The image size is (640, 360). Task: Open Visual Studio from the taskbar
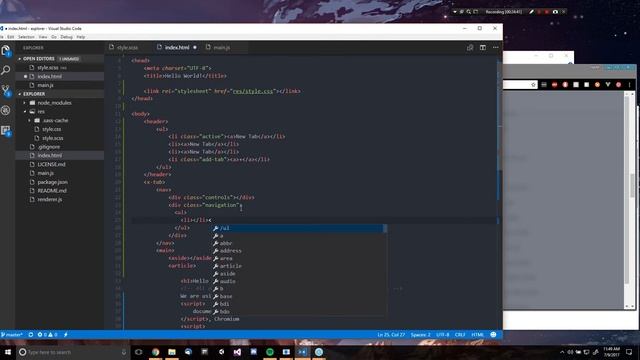[x=237, y=352]
